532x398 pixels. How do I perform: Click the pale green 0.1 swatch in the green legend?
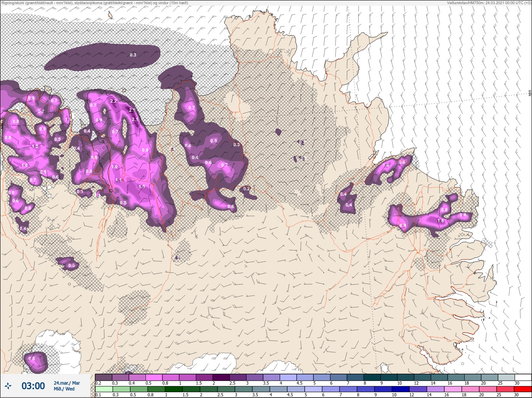[x=103, y=389]
